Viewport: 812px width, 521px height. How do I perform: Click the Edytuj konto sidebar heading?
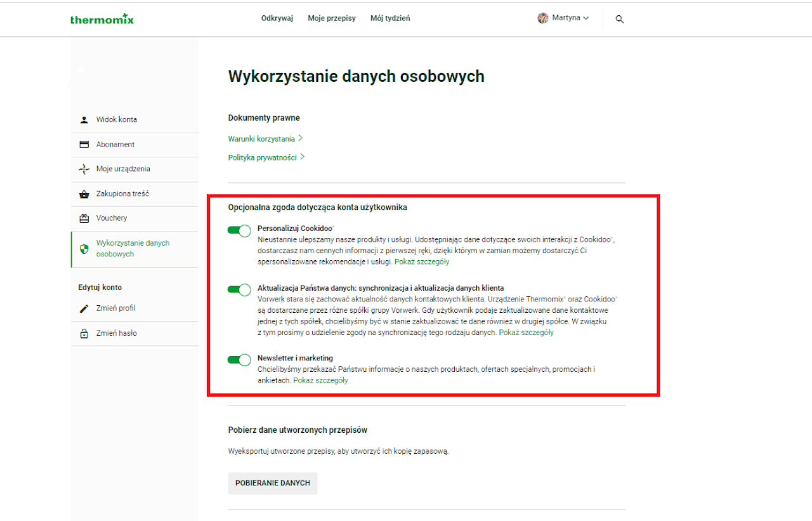pyautogui.click(x=100, y=287)
